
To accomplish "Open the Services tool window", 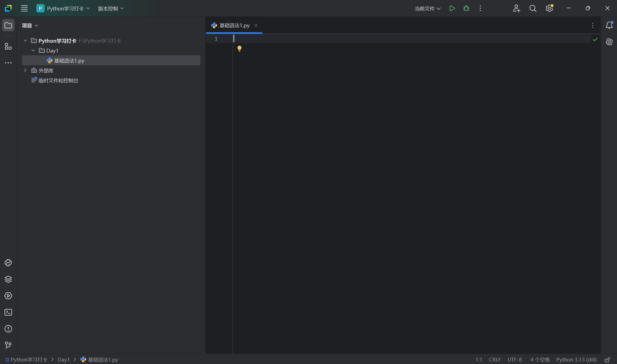I will click(x=8, y=296).
